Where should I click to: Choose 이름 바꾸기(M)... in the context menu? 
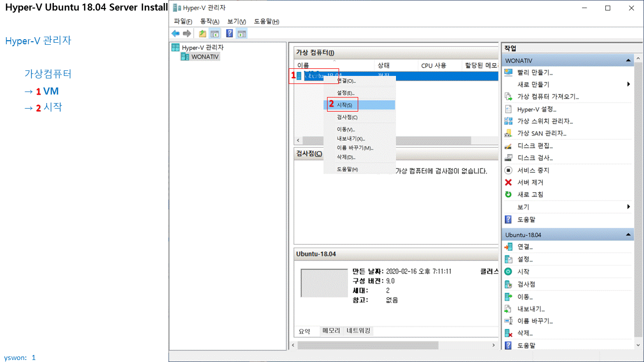(x=359, y=148)
